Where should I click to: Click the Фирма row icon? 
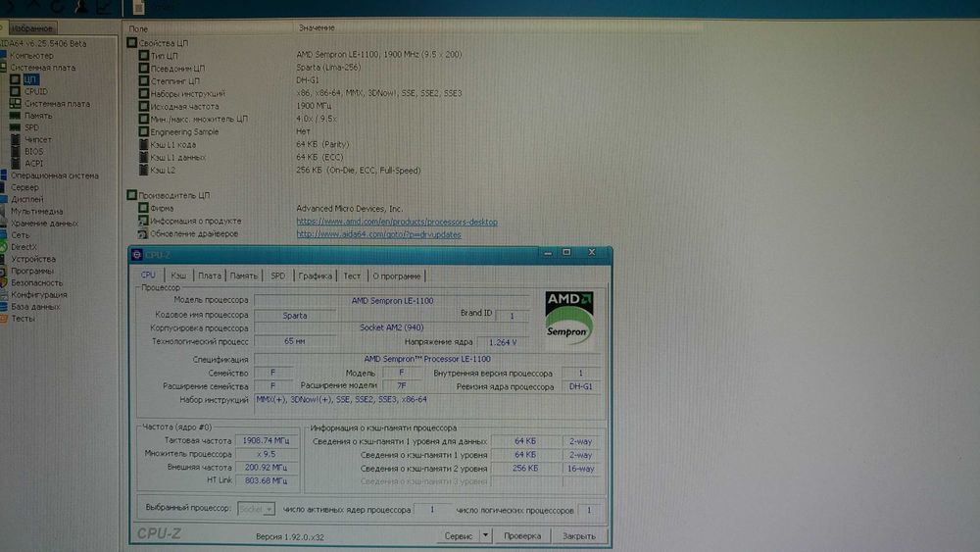pyautogui.click(x=143, y=208)
